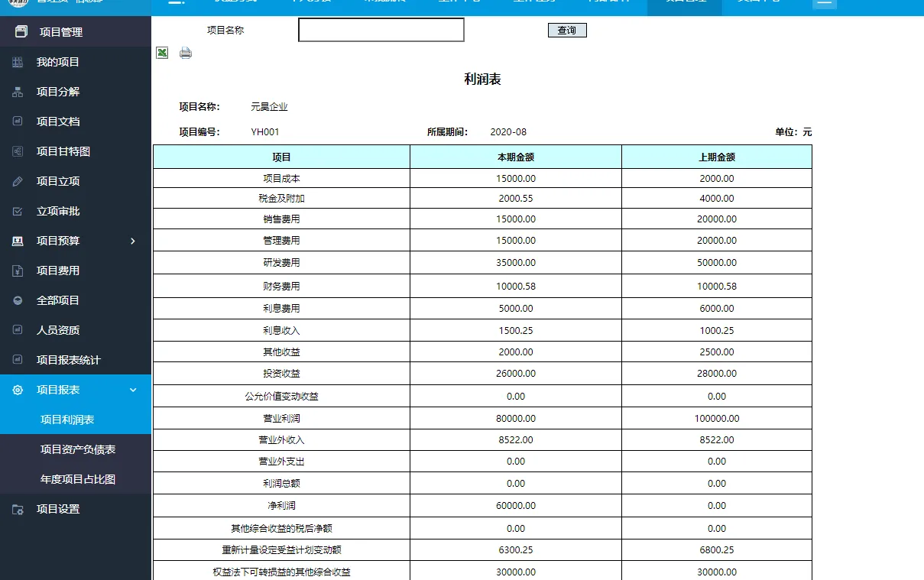Select the 项目立项 pencil icon entry
Screen dimensions: 924x580
pyautogui.click(x=18, y=181)
